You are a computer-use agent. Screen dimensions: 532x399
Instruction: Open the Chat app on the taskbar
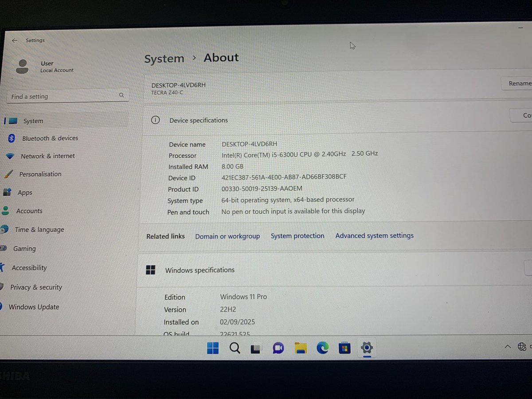(278, 348)
